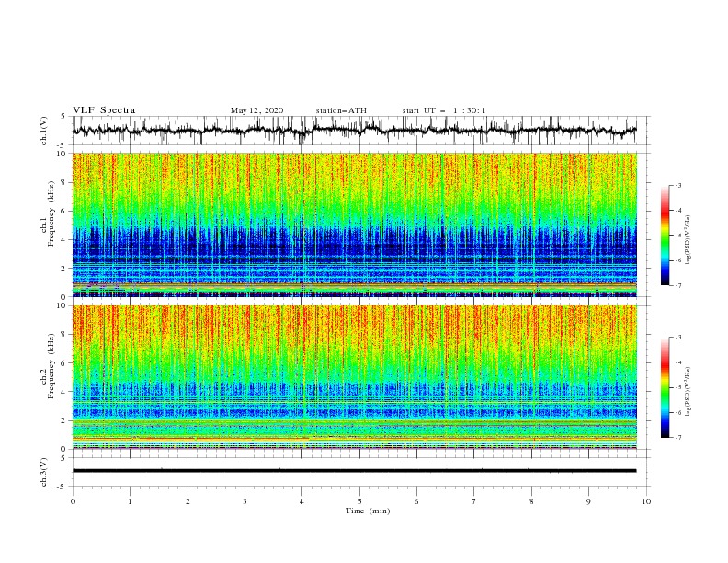The image size is (728, 563).
Task: Click the ch.1 'Frequency (kHz)' axis label
Action: (x=51, y=213)
